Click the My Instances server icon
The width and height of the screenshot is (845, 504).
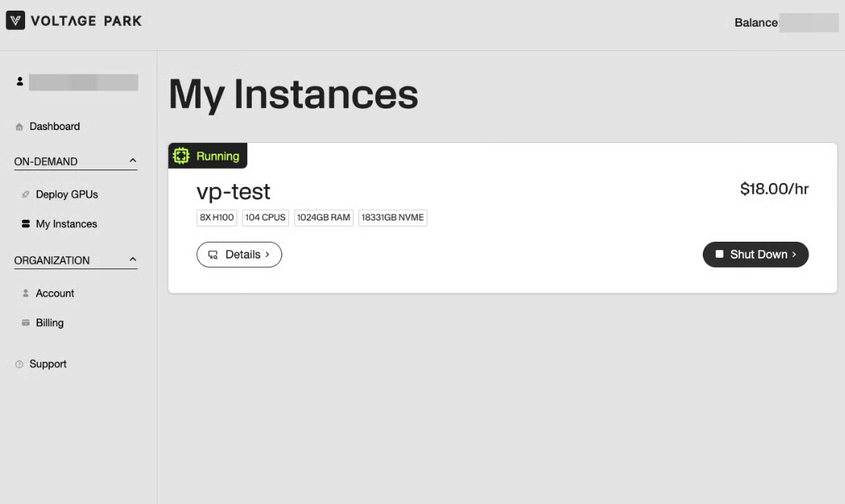(x=26, y=224)
